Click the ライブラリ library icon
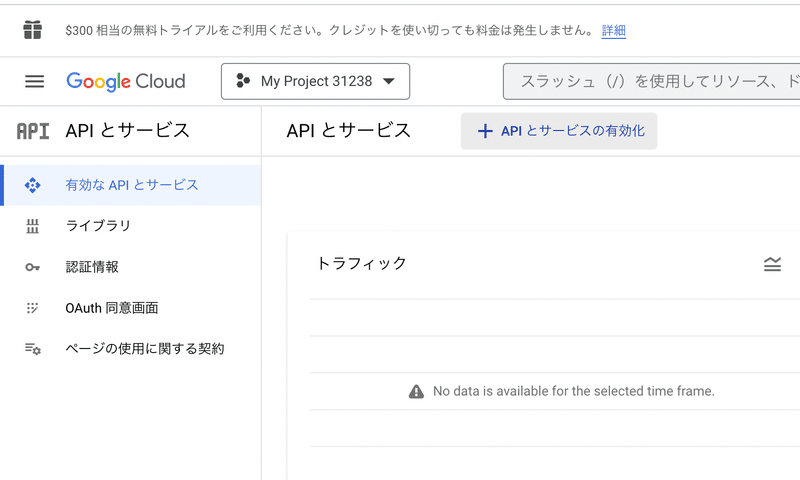 click(32, 226)
